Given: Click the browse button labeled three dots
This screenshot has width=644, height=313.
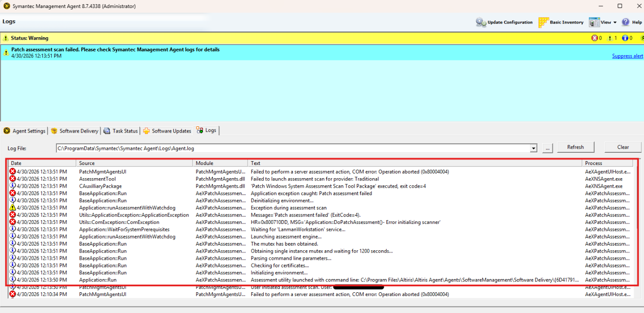Looking at the screenshot, I should (547, 148).
